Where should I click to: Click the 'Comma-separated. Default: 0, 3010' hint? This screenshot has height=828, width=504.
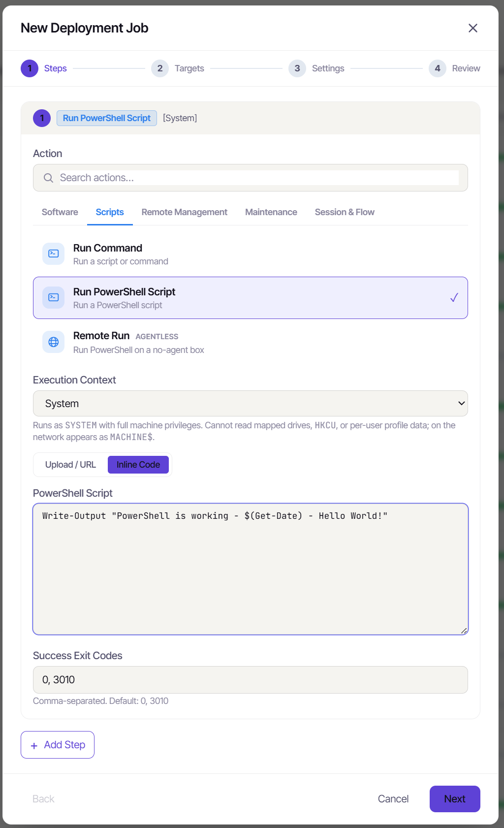[101, 701]
